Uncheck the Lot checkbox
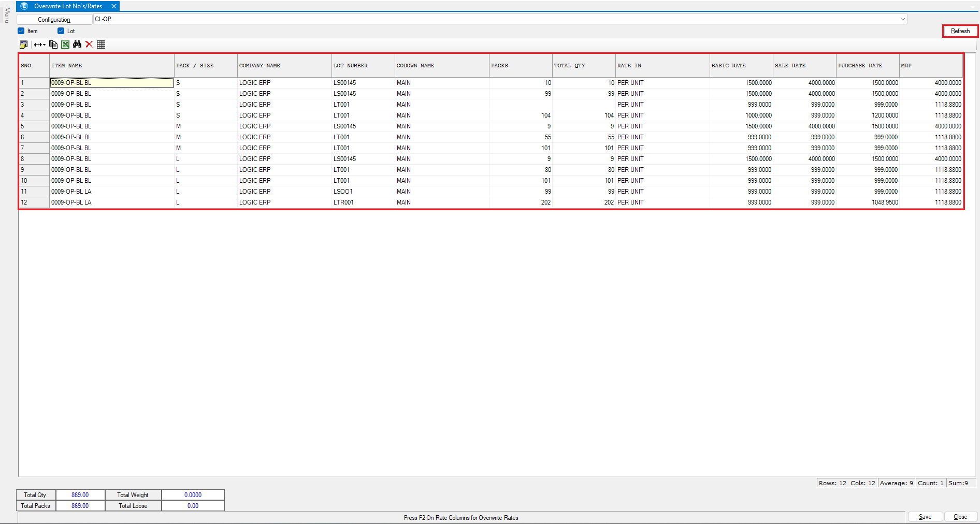The image size is (980, 524). [61, 31]
